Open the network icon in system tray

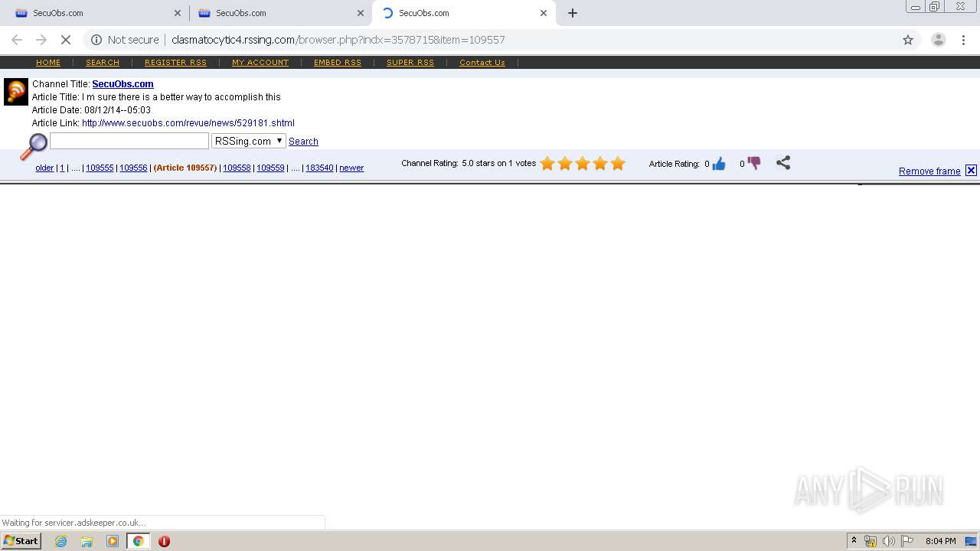point(871,541)
